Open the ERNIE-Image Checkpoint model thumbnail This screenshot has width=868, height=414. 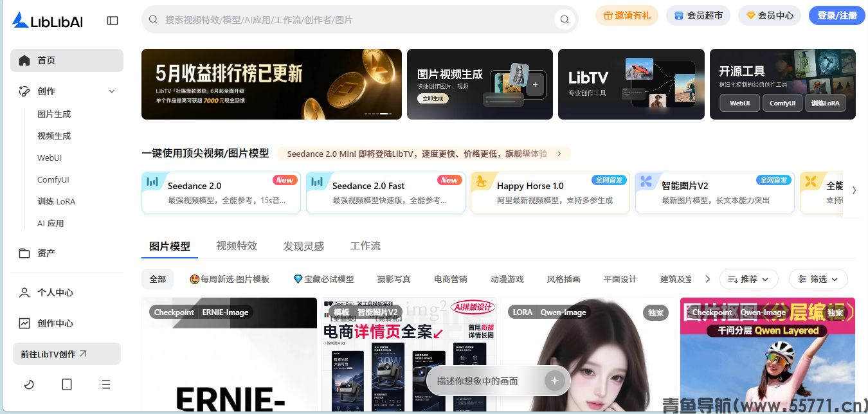[230, 355]
